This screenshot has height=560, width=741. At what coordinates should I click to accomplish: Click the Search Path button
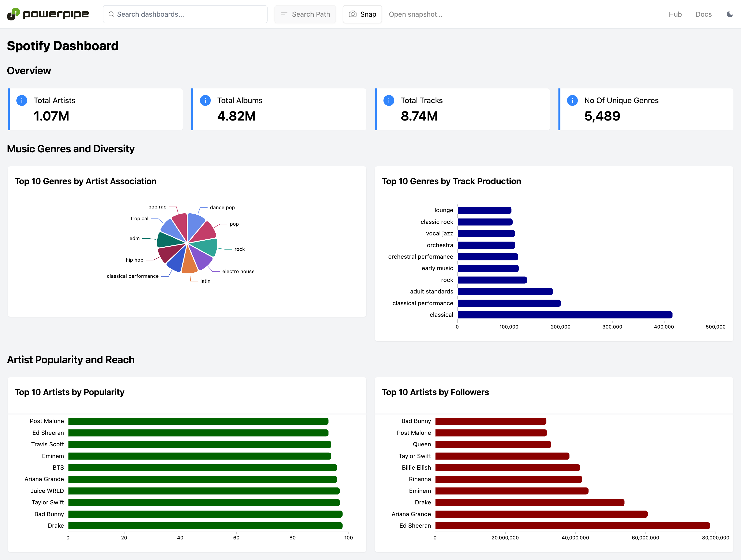coord(305,14)
